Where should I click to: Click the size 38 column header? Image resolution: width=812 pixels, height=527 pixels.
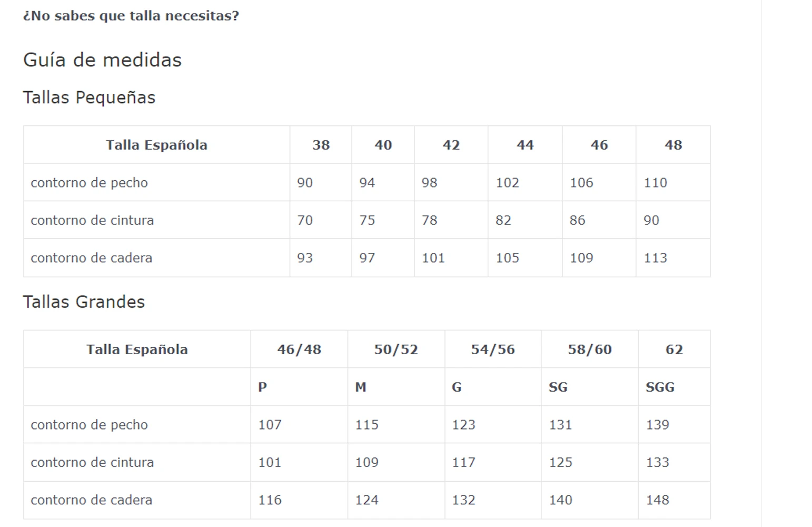[x=321, y=145]
